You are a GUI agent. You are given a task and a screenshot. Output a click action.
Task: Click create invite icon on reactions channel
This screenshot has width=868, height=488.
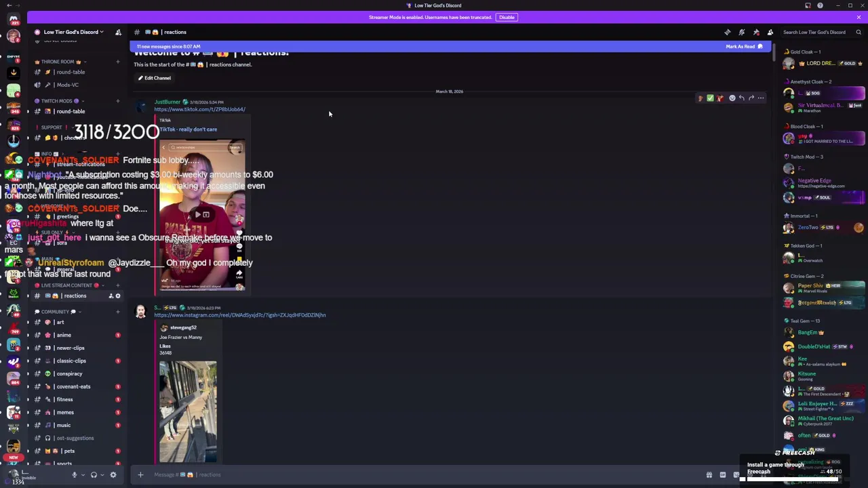(111, 296)
